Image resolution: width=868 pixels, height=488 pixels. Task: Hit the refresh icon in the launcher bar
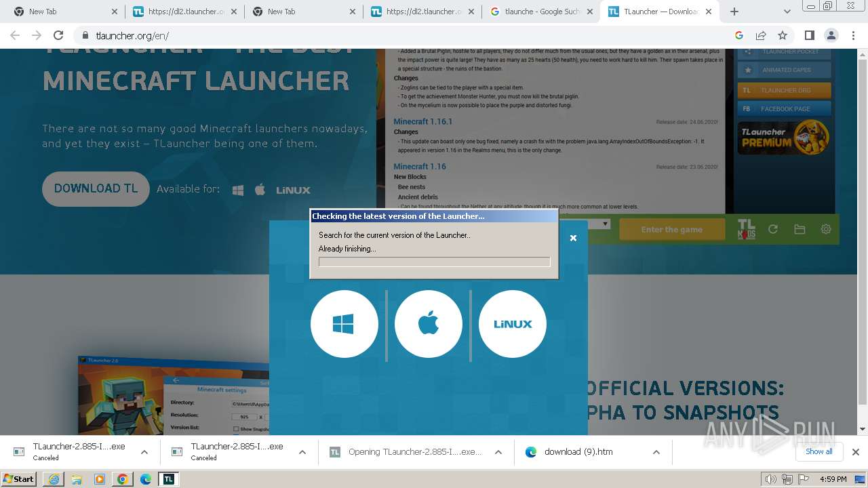pyautogui.click(x=773, y=229)
